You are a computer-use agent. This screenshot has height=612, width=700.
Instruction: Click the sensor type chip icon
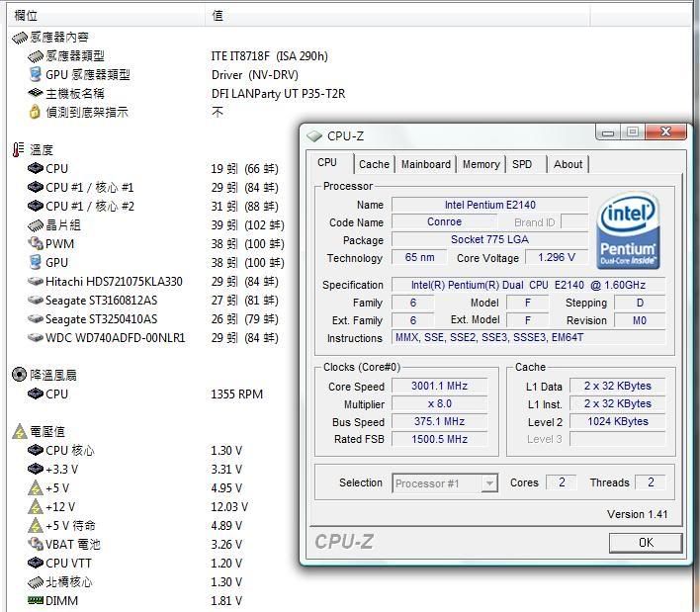[36, 56]
